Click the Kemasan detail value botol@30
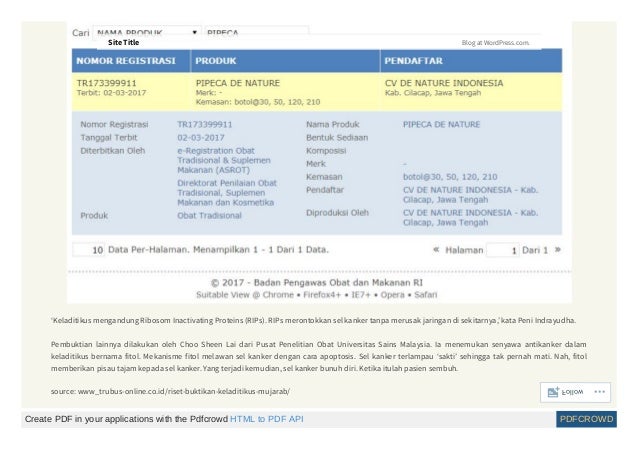Image resolution: width=638 pixels, height=452 pixels. point(450,177)
